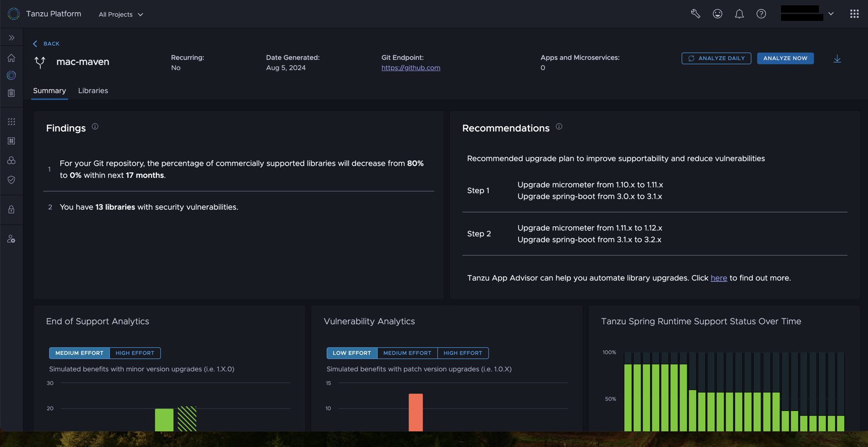Image resolution: width=868 pixels, height=447 pixels.
Task: Click the Recommendations info icon
Action: click(559, 126)
